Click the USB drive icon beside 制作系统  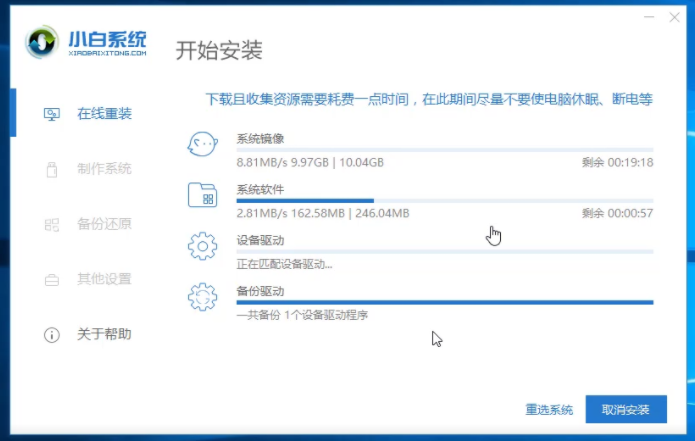coord(52,169)
